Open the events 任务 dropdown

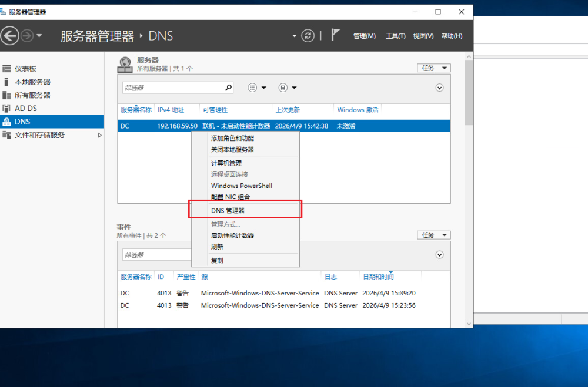pos(433,235)
